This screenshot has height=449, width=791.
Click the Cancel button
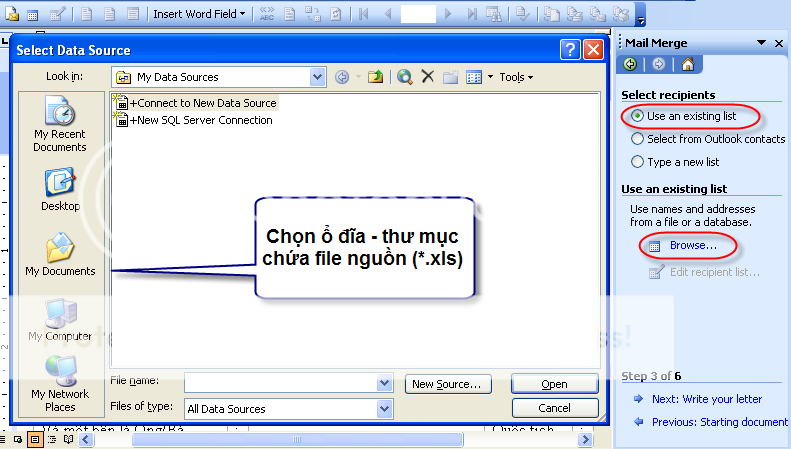click(554, 408)
